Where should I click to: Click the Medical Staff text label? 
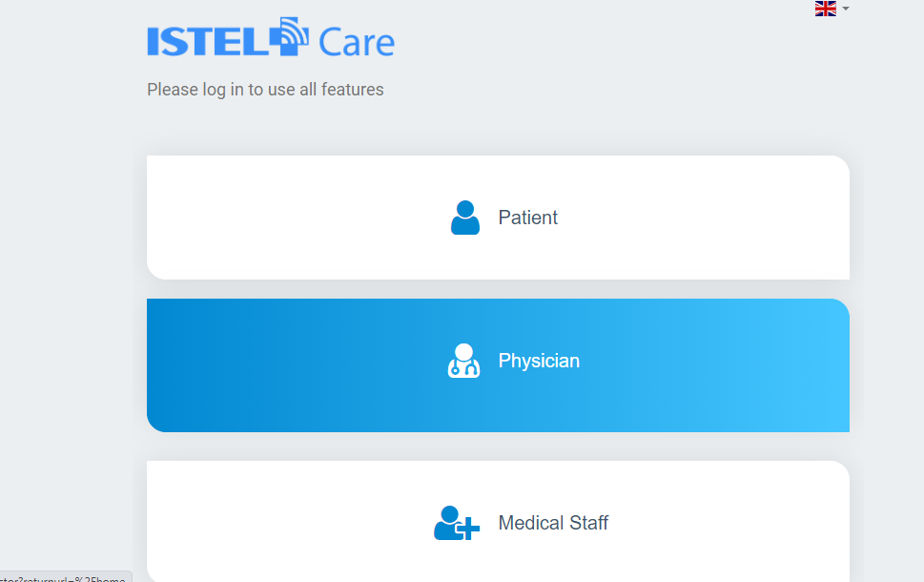point(553,523)
